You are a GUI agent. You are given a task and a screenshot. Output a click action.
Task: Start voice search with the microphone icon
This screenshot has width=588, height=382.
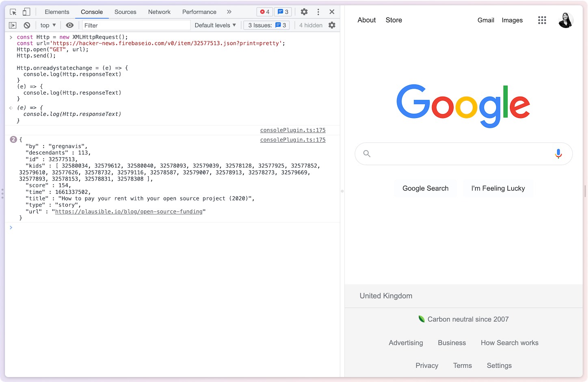(x=558, y=154)
